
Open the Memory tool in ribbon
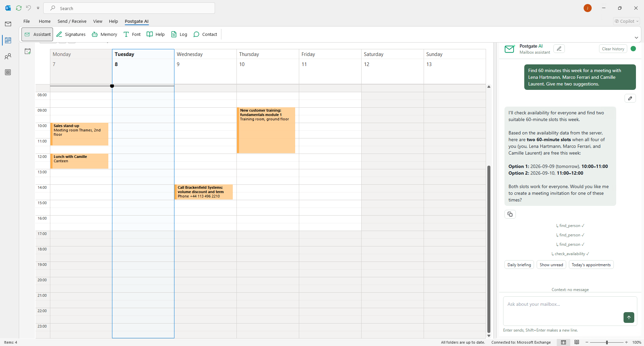coord(104,34)
